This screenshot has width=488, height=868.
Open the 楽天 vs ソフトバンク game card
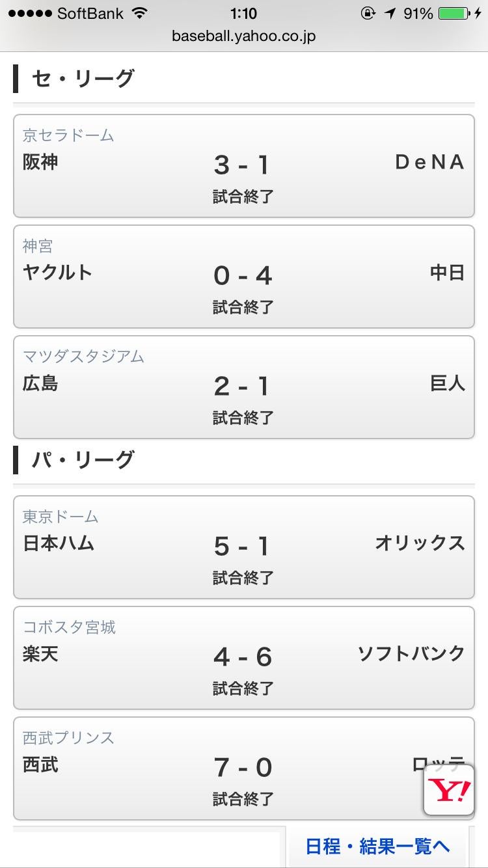pyautogui.click(x=243, y=657)
